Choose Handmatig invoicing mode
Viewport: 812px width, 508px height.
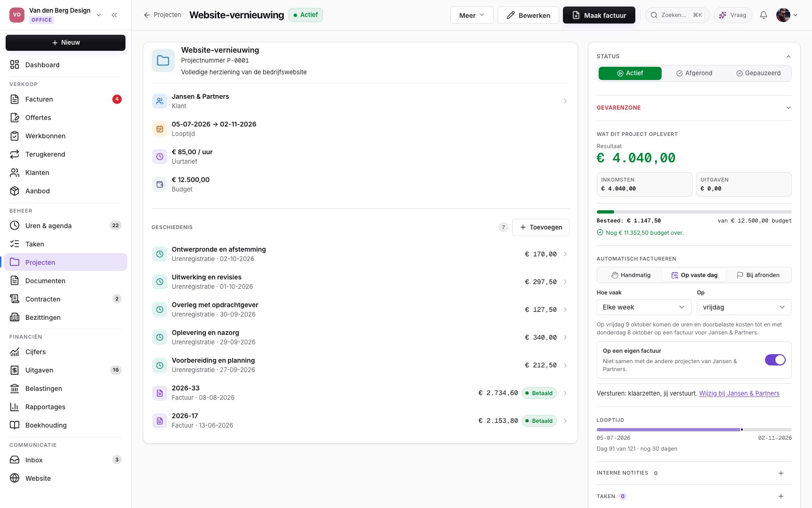point(631,275)
